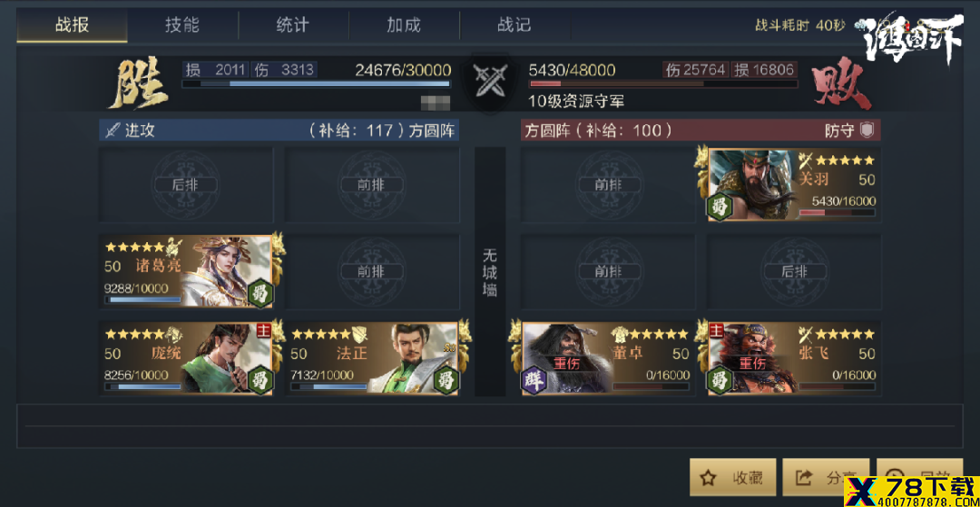Click the 分享 share button
Screen dimensions: 980x507
click(827, 478)
